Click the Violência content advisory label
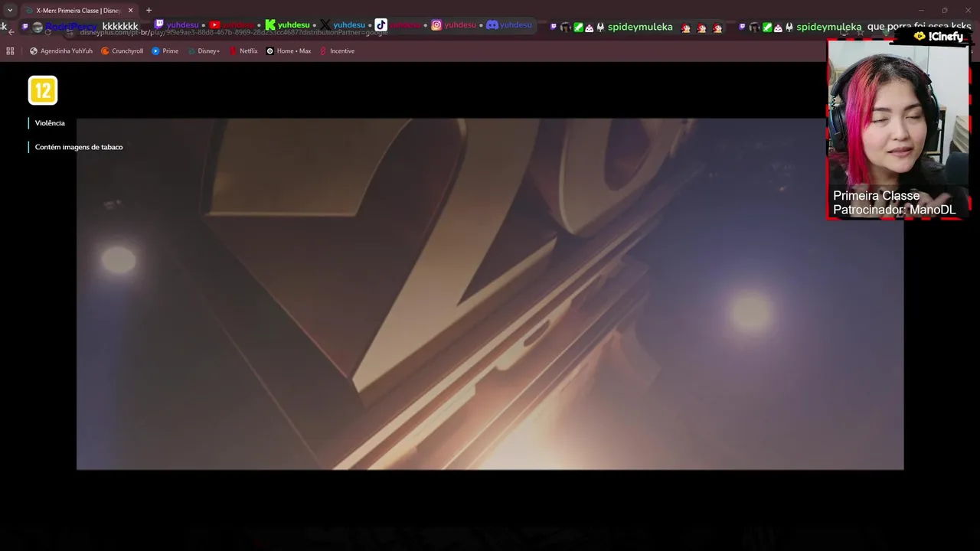Screen dimensions: 980x551 [50, 123]
